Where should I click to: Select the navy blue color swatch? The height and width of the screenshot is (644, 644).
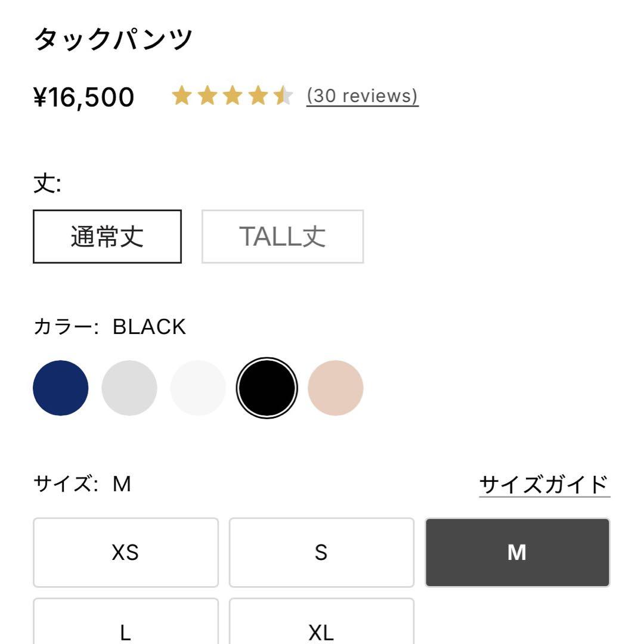(x=61, y=388)
